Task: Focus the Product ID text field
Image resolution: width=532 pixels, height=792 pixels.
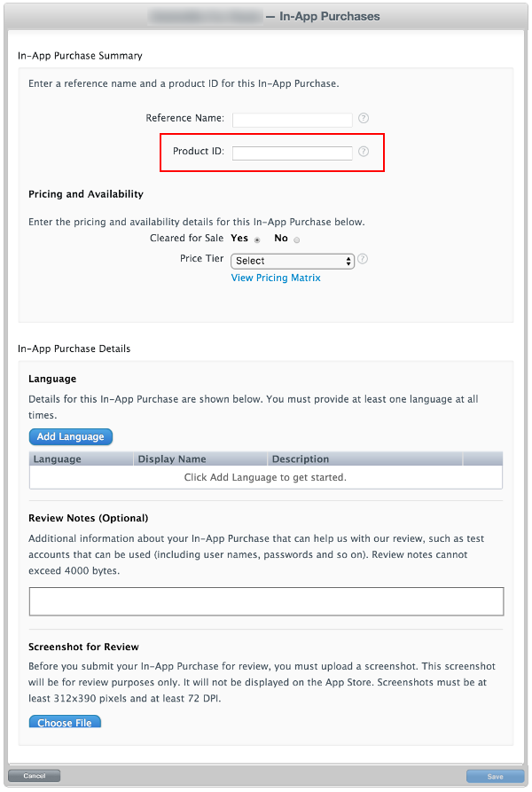Action: [x=293, y=153]
